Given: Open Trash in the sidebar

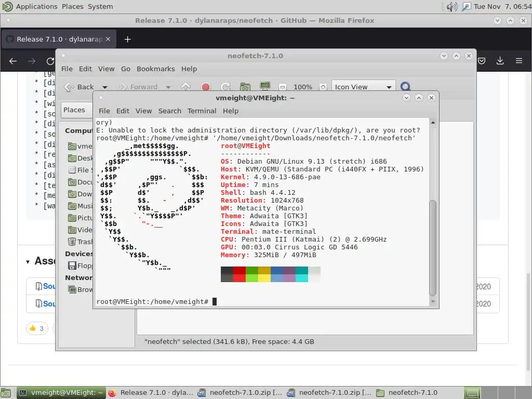Looking at the screenshot, I should 81,242.
